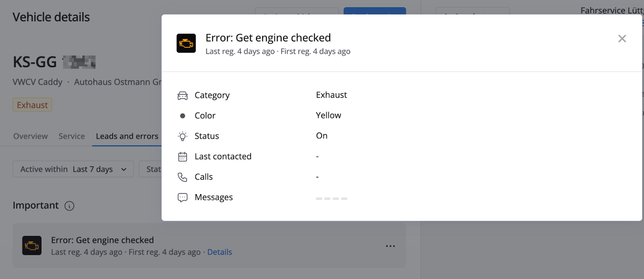Click the Messages speech bubble icon
The height and width of the screenshot is (279, 644).
tap(183, 198)
